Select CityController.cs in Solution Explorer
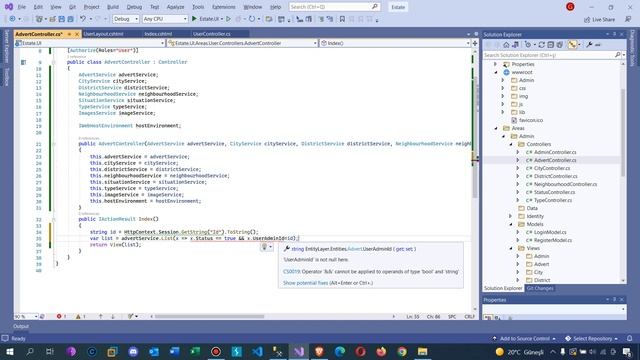Image resolution: width=640 pixels, height=360 pixels. [551, 168]
